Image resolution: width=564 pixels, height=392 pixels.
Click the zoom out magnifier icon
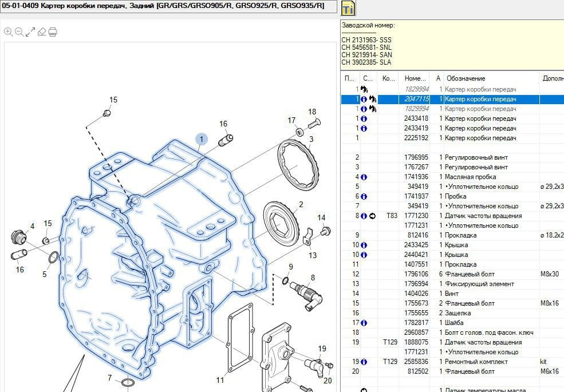19,31
